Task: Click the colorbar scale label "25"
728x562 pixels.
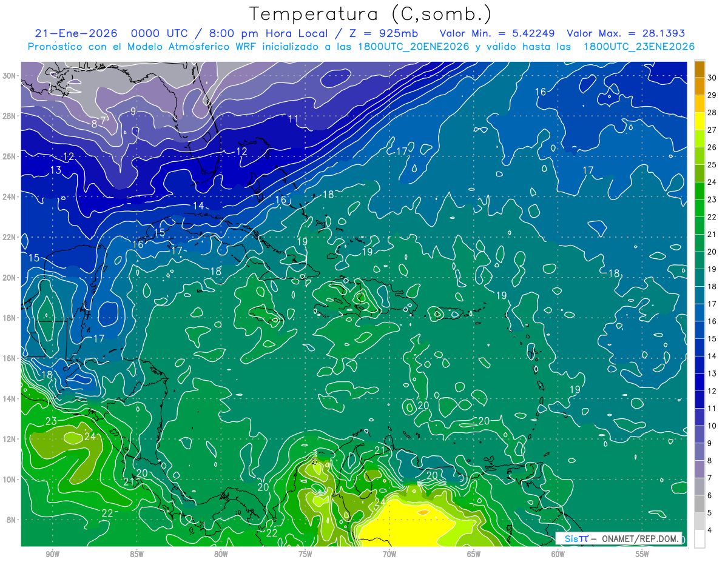Action: click(712, 165)
